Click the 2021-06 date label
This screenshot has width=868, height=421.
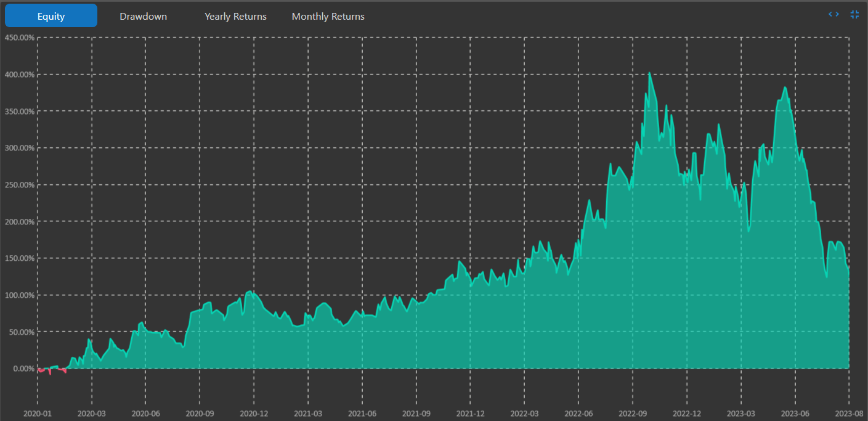pyautogui.click(x=362, y=413)
